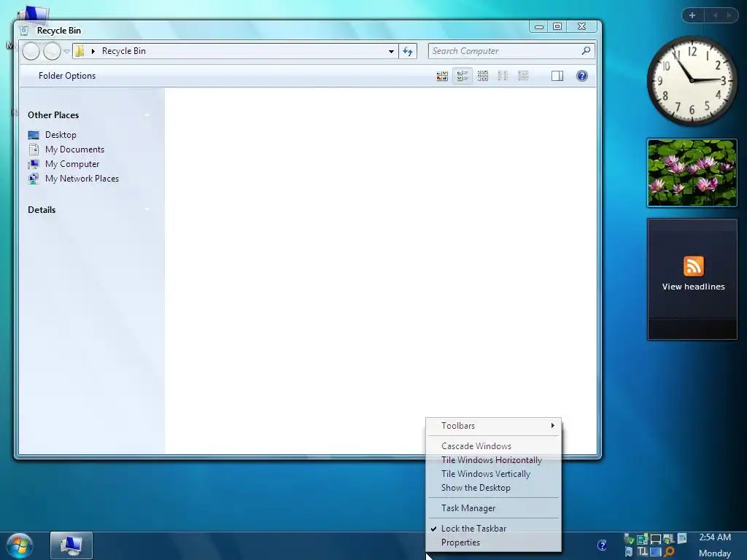Expand the address bar dropdown arrow

(391, 51)
